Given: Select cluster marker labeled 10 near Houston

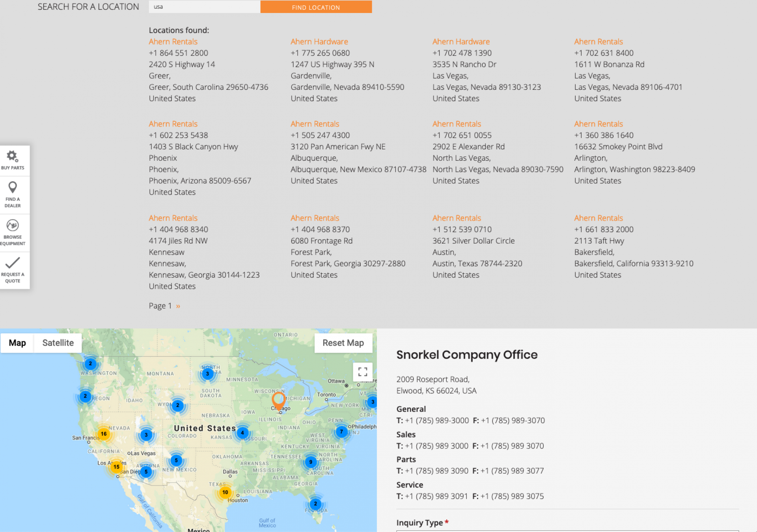Looking at the screenshot, I should [x=225, y=492].
